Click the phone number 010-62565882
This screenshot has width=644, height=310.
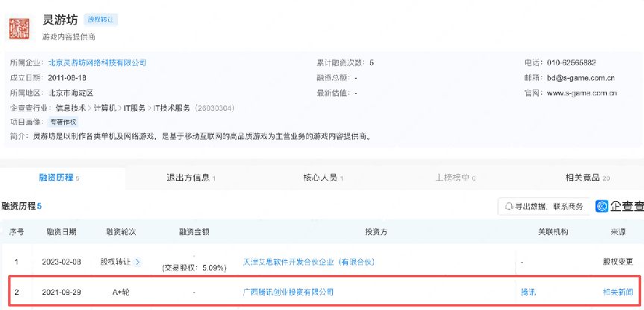click(572, 63)
